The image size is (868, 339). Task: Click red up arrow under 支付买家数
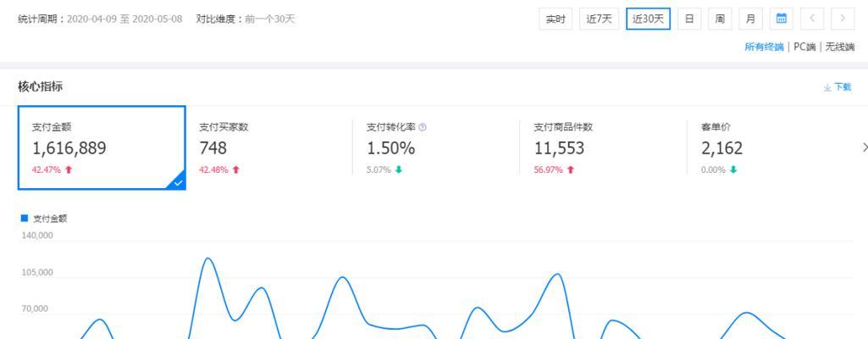tap(235, 170)
